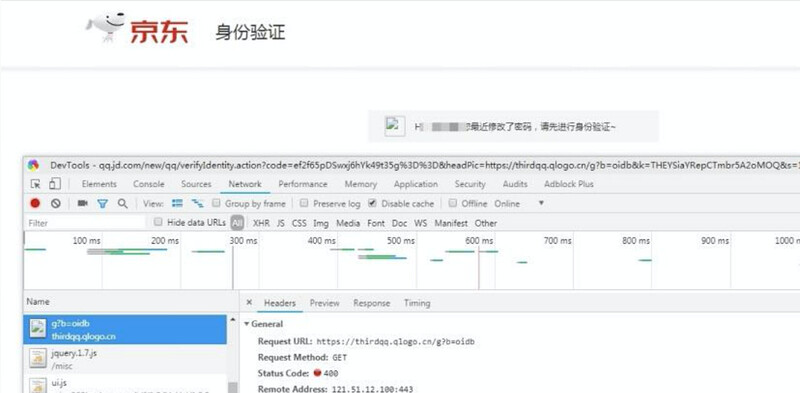Click the red record network log icon
Image resolution: width=800 pixels, height=393 pixels.
pyautogui.click(x=35, y=204)
